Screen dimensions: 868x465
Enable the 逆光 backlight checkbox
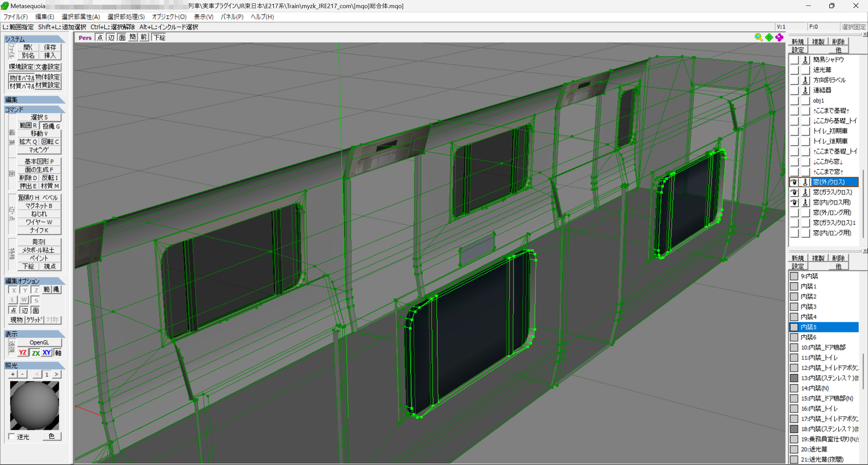click(11, 437)
